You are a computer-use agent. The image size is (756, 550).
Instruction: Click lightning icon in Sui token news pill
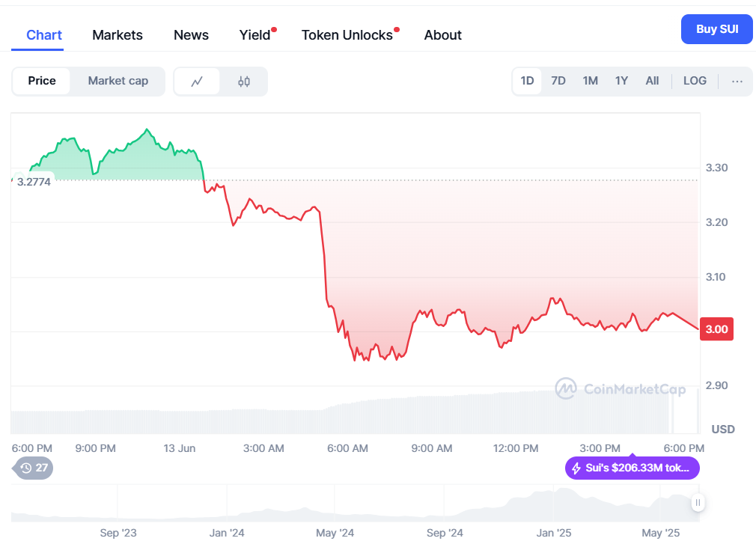(x=576, y=468)
